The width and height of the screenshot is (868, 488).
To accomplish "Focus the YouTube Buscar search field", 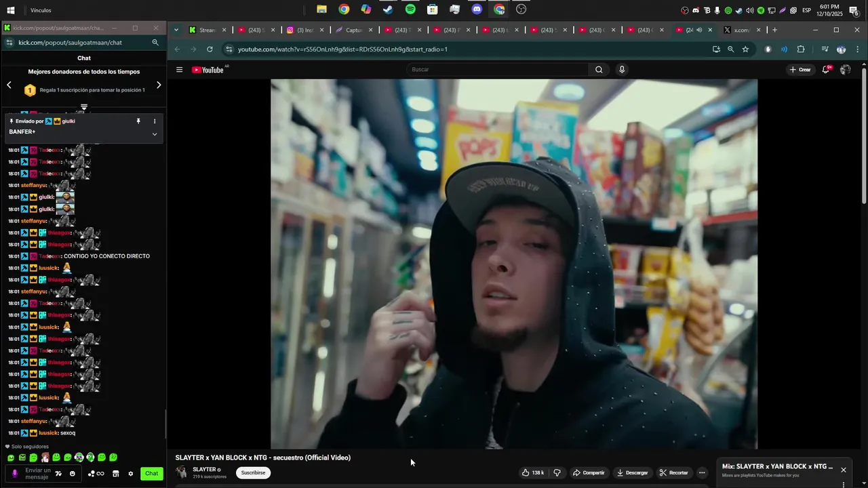I will pyautogui.click(x=498, y=69).
